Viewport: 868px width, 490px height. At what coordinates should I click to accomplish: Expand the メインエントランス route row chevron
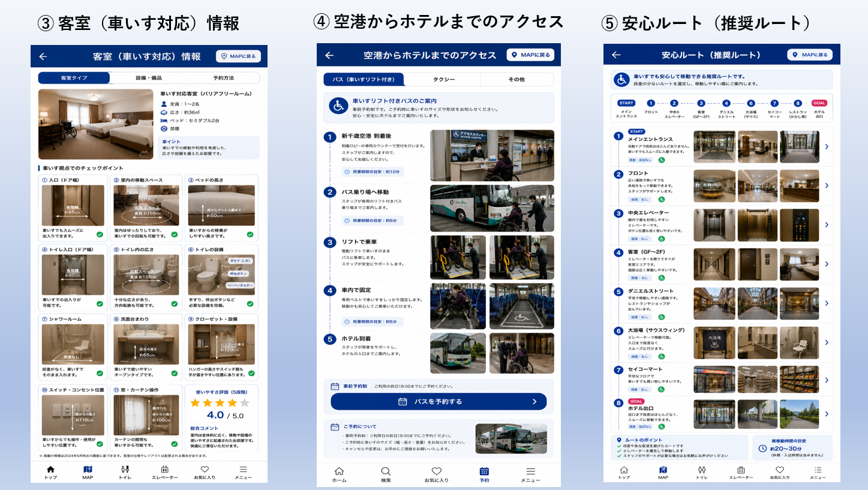pos(827,146)
